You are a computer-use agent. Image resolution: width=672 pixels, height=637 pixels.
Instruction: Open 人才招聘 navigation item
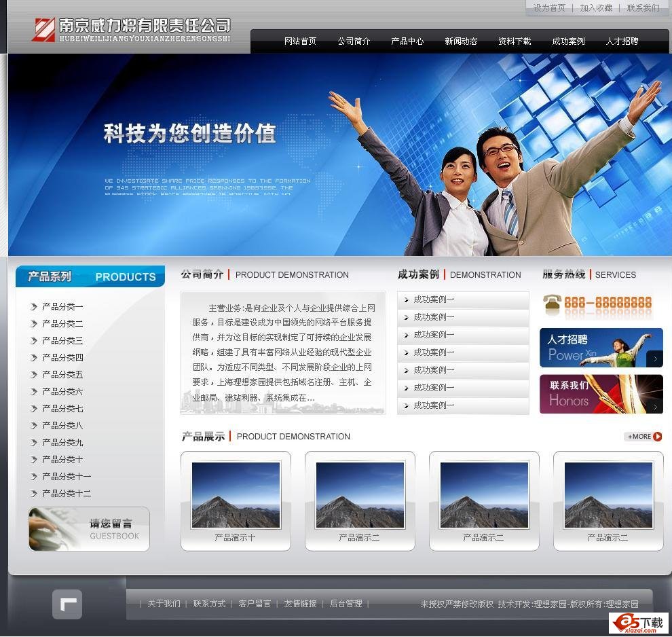pos(622,41)
